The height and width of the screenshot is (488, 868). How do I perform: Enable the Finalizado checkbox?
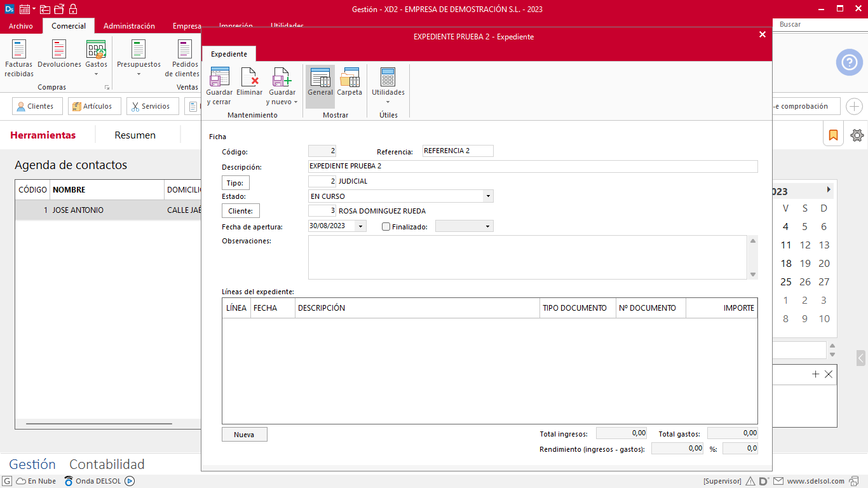point(386,227)
